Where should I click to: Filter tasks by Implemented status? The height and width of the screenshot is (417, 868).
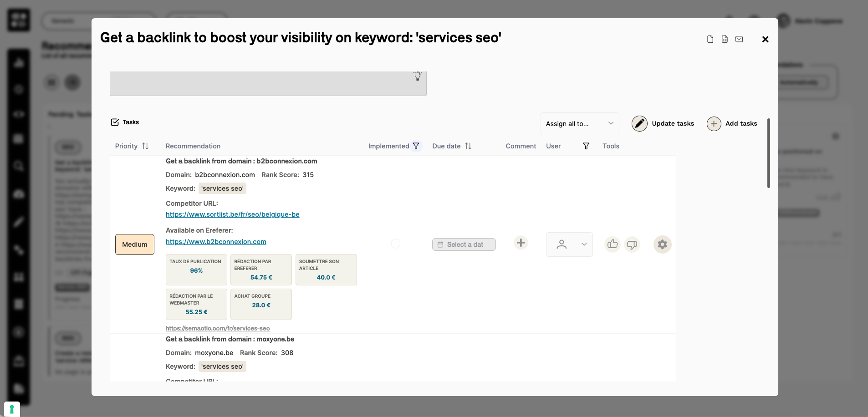coord(416,146)
